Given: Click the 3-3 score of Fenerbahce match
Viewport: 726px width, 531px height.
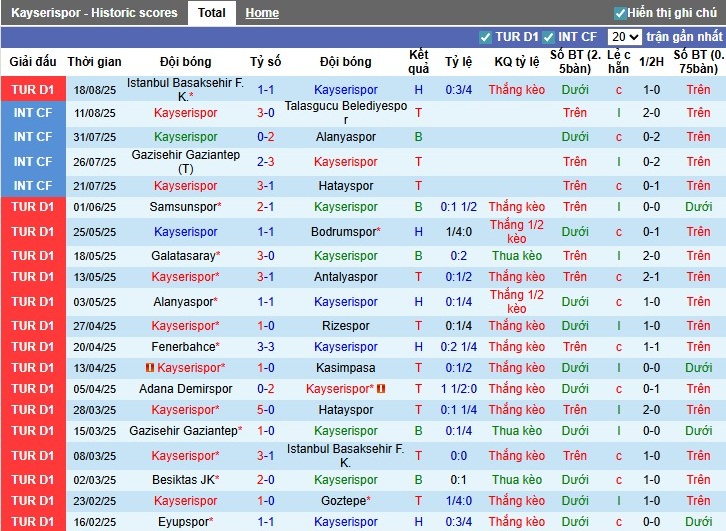Looking at the screenshot, I should click(265, 346).
